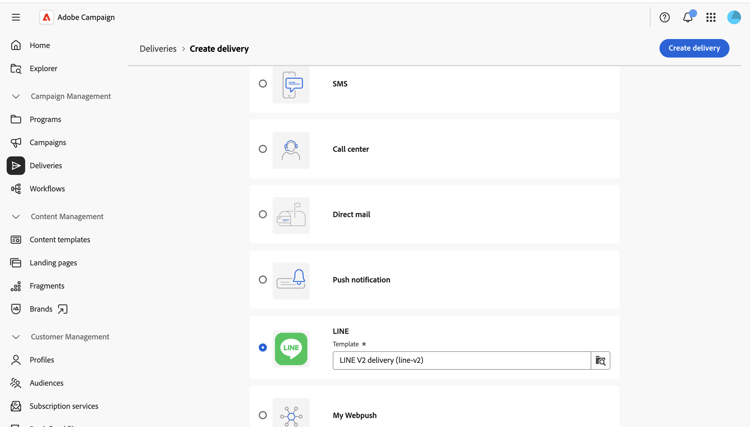Click the Push notification bell image
The width and height of the screenshot is (750, 427).
pyautogui.click(x=291, y=281)
